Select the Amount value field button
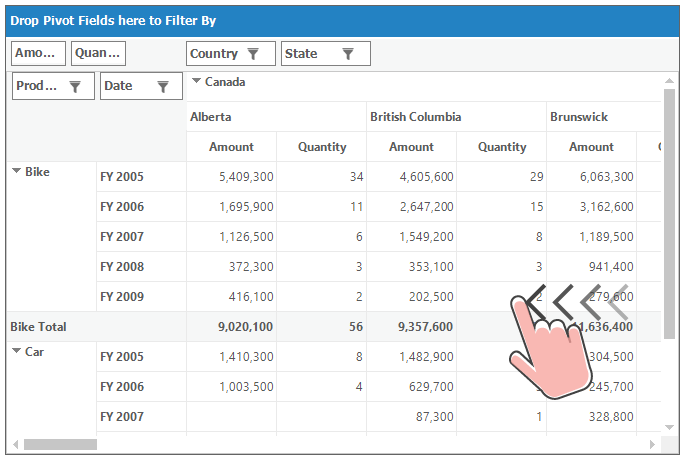 [38, 53]
